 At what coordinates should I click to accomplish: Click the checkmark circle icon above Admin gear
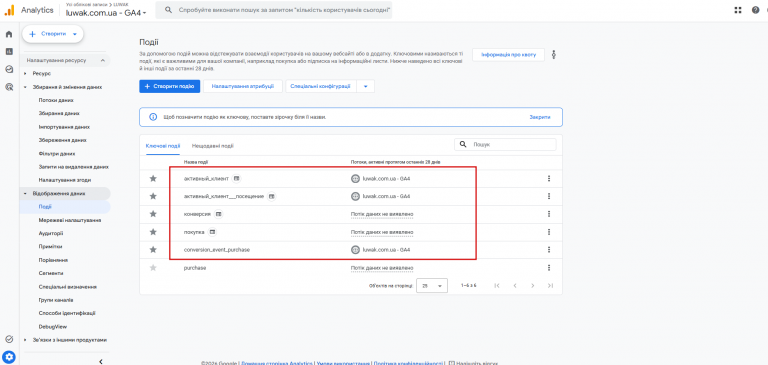pyautogui.click(x=9, y=339)
